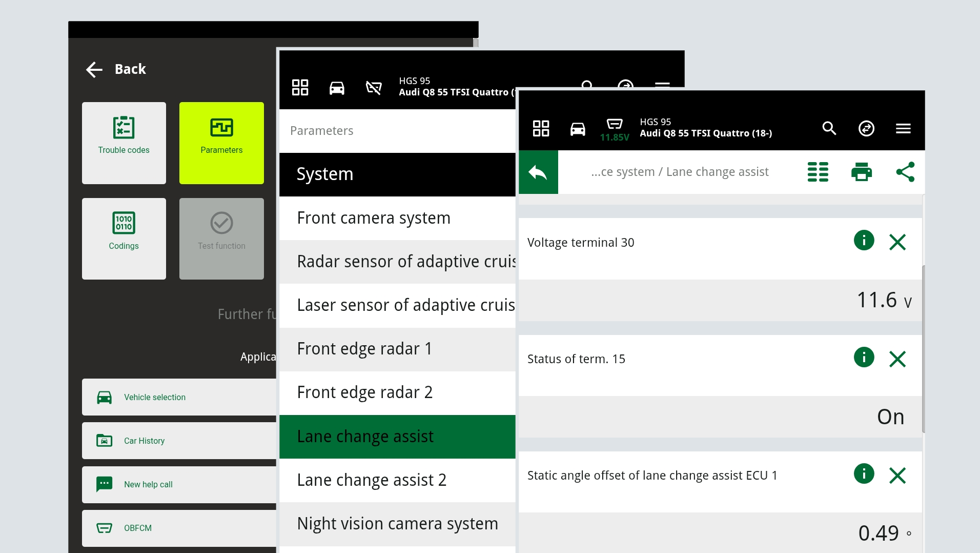Click the parameter list scrollbar
This screenshot has height=553, width=980.
pyautogui.click(x=924, y=349)
